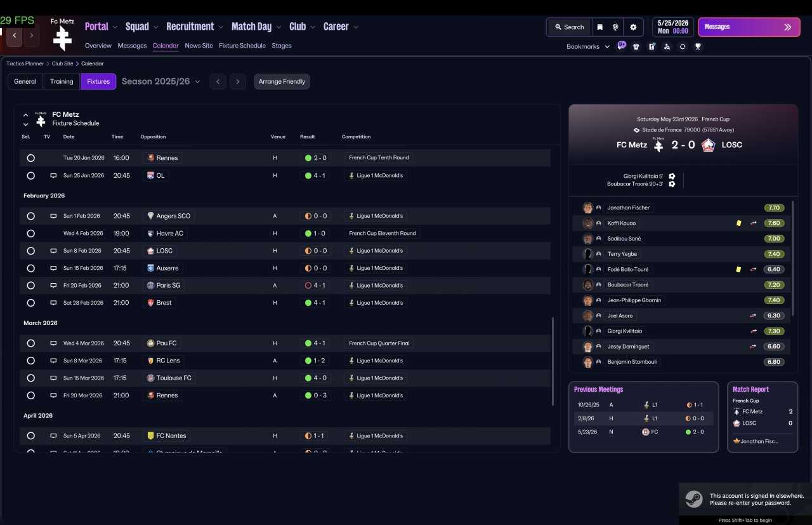The height and width of the screenshot is (525, 812).
Task: Go back with the left arrow button
Action: (x=15, y=36)
